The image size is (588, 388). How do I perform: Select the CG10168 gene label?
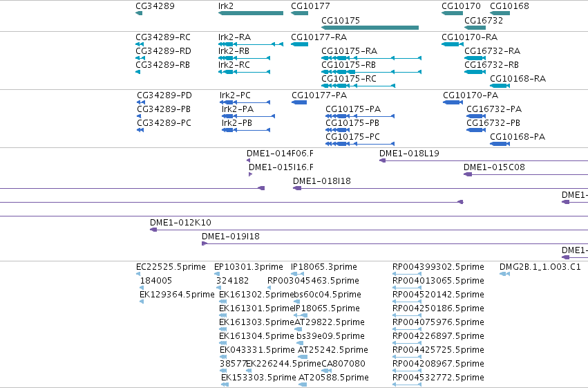coord(509,6)
